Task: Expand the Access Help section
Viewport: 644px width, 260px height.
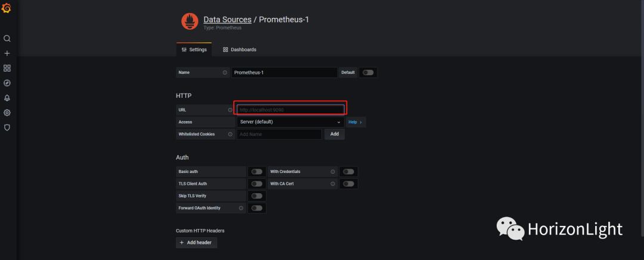Action: click(355, 122)
